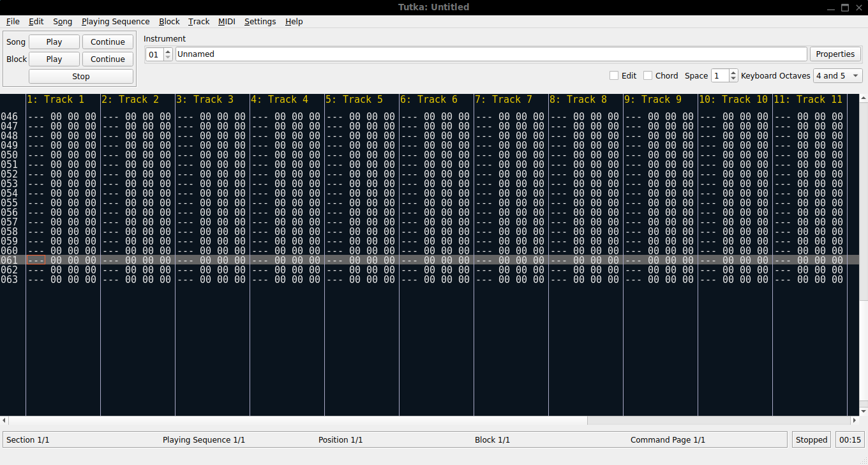Image resolution: width=868 pixels, height=465 pixels.
Task: Click the Stopped status indicator
Action: click(x=811, y=439)
